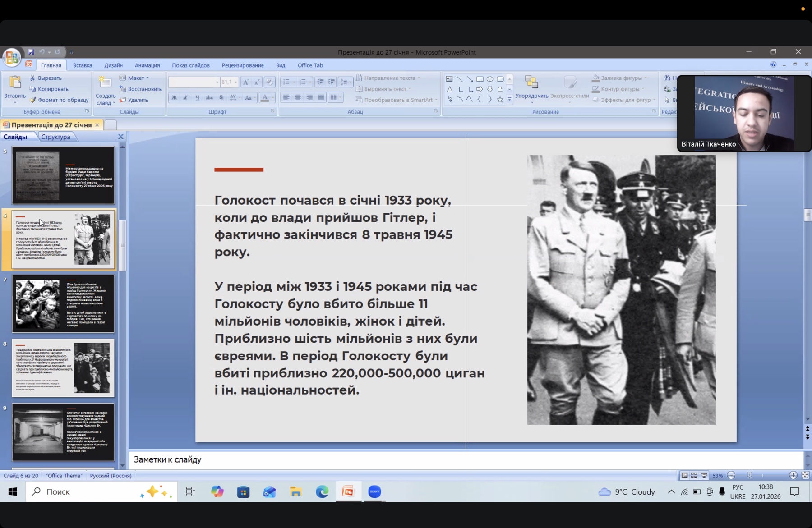Toggle bold (Ж) formatting
This screenshot has height=528, width=812.
pos(174,97)
